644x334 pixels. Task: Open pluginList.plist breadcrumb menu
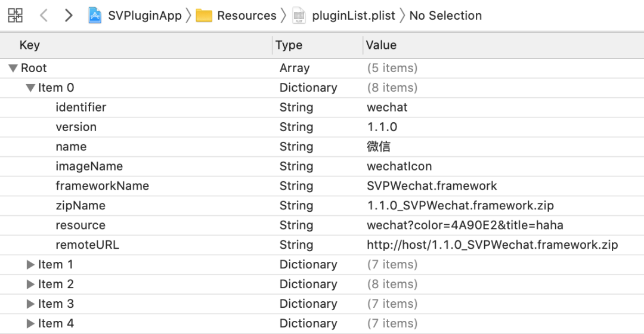(x=353, y=16)
